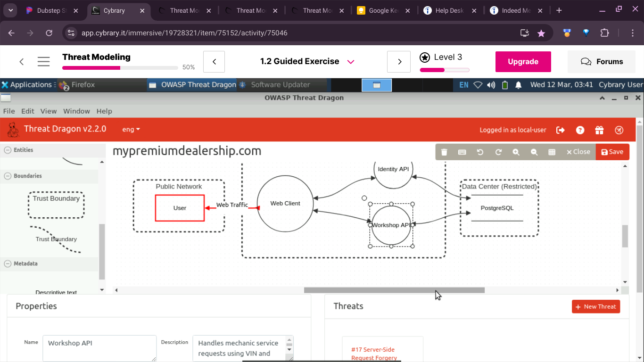Screen dimensions: 644x362
Task: Log out using the sign-out icon
Action: (561, 130)
